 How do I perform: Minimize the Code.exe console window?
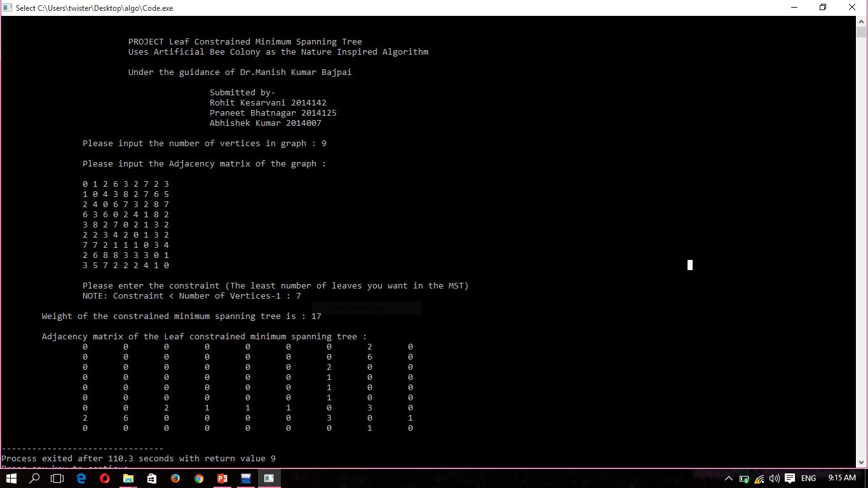click(794, 8)
